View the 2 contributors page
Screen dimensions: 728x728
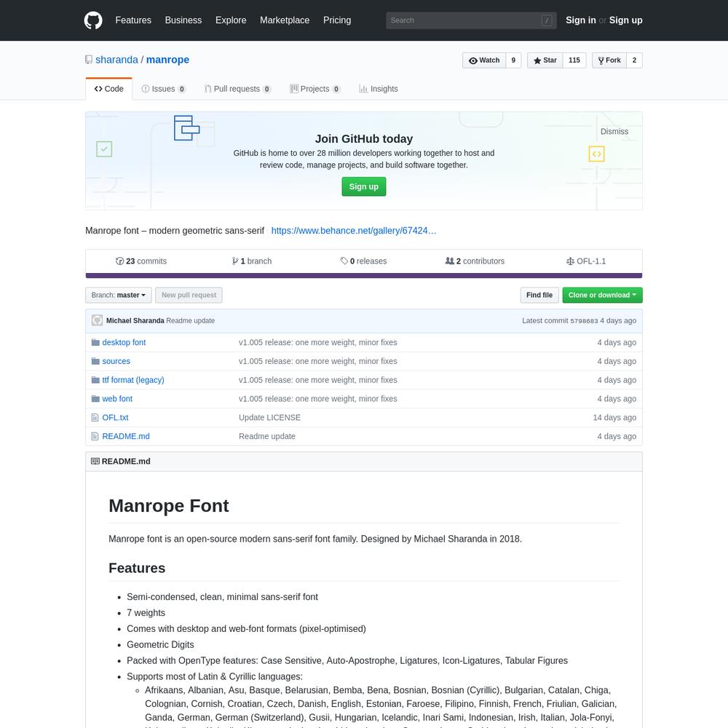pyautogui.click(x=475, y=261)
